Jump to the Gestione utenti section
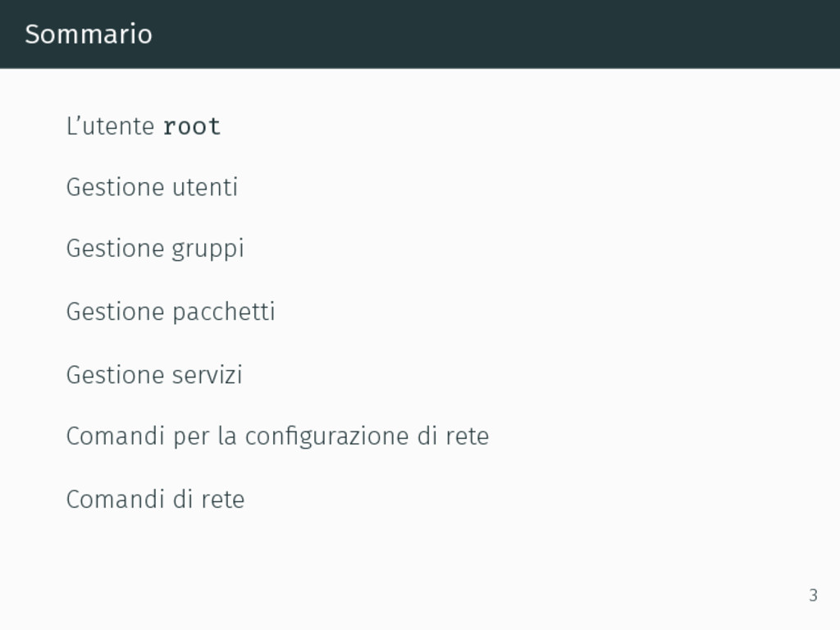This screenshot has width=840, height=630. coord(152,188)
